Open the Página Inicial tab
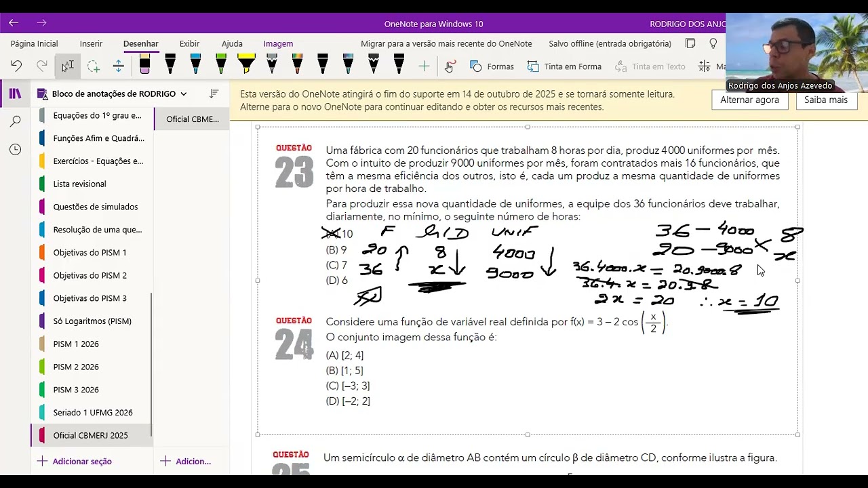 [34, 43]
